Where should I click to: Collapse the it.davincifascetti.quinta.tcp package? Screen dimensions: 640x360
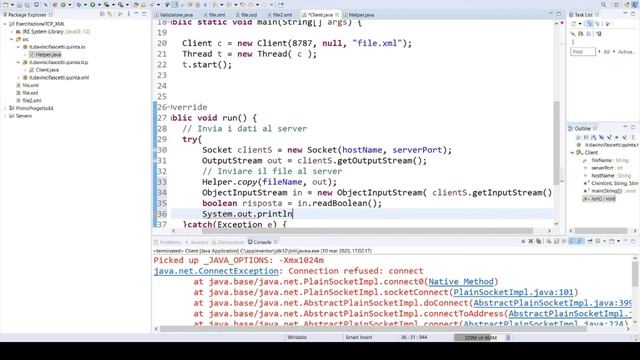click(x=18, y=62)
